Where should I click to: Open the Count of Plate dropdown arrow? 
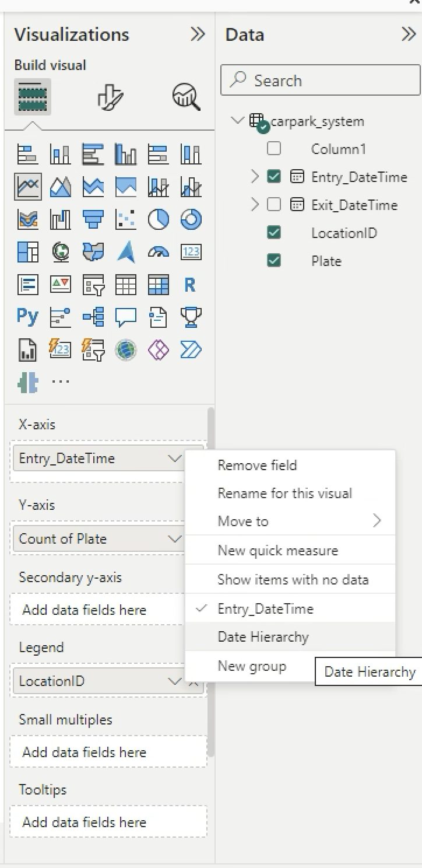pyautogui.click(x=174, y=539)
